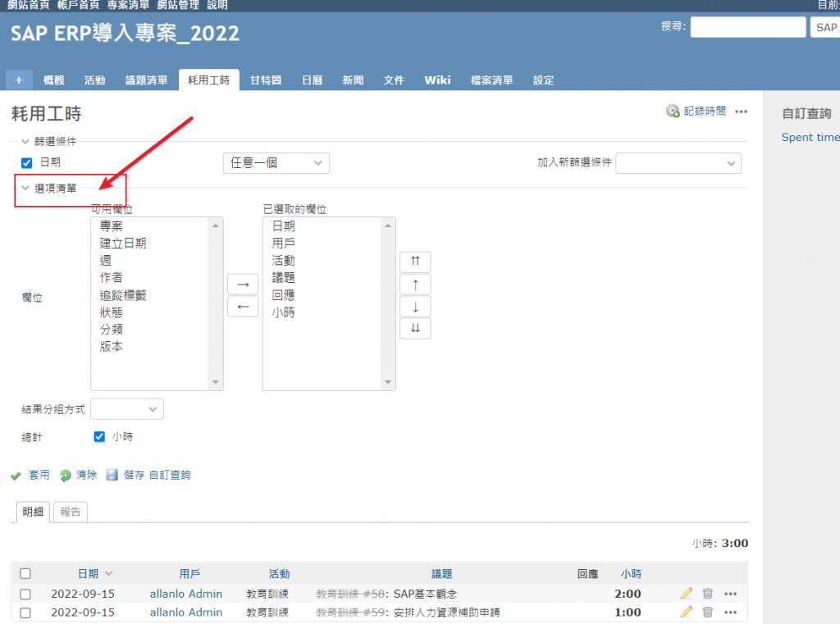Select the 明細 sub-tab
The height and width of the screenshot is (624, 840).
(x=33, y=512)
